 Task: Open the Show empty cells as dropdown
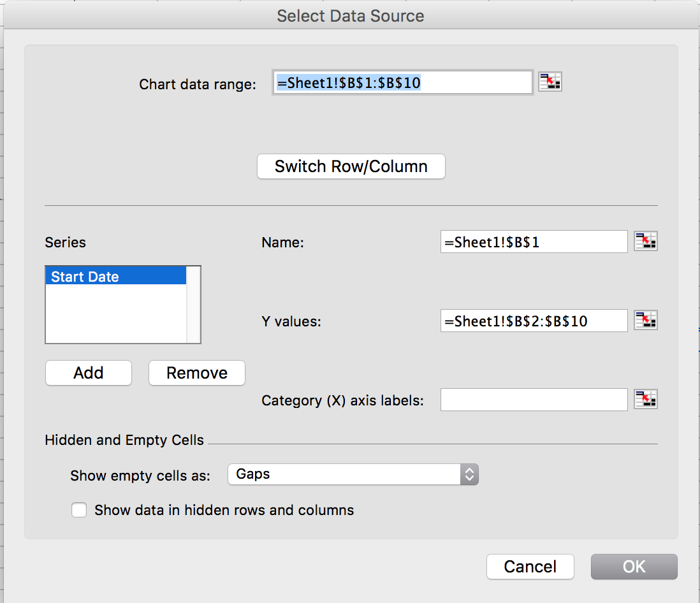[x=353, y=474]
